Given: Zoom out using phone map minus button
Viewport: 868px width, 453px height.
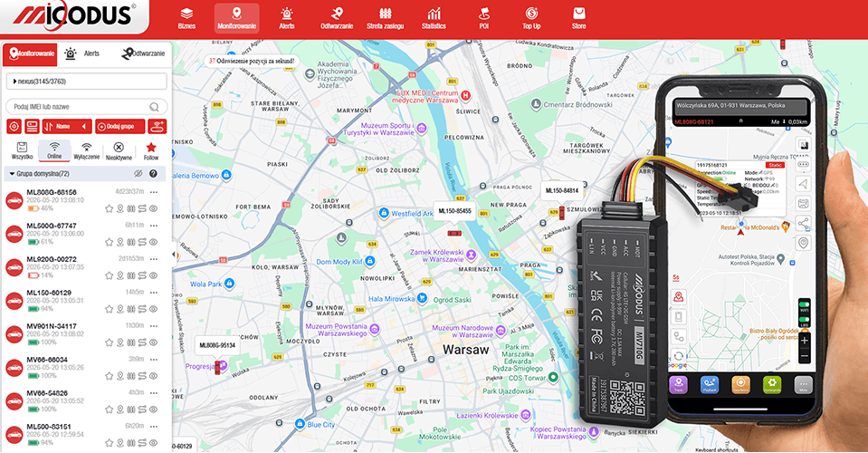Looking at the screenshot, I should (x=805, y=355).
